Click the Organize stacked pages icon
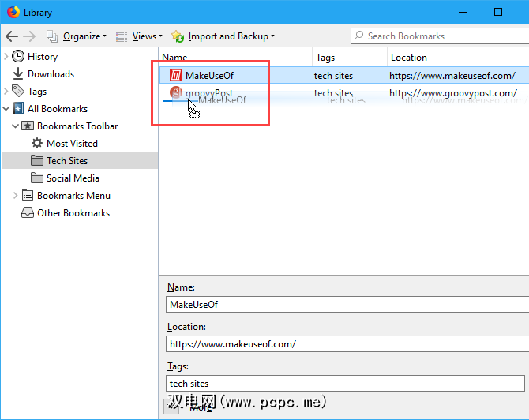 [x=52, y=36]
